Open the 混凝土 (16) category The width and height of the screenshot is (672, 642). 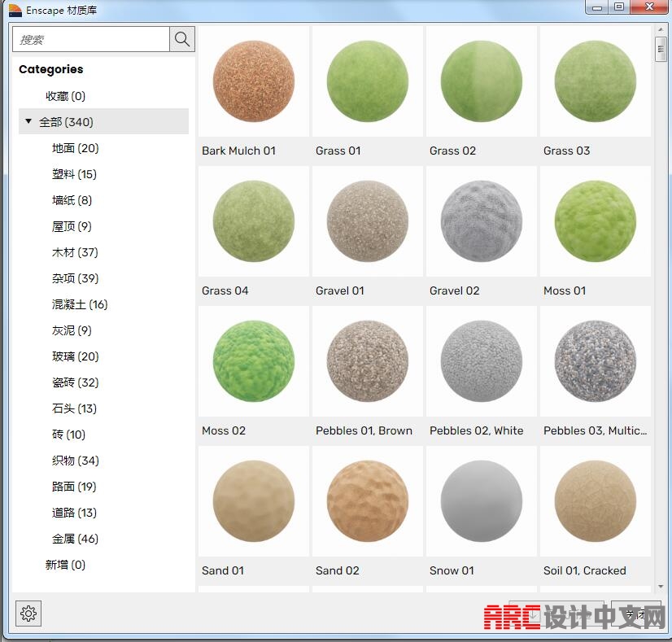pos(80,304)
